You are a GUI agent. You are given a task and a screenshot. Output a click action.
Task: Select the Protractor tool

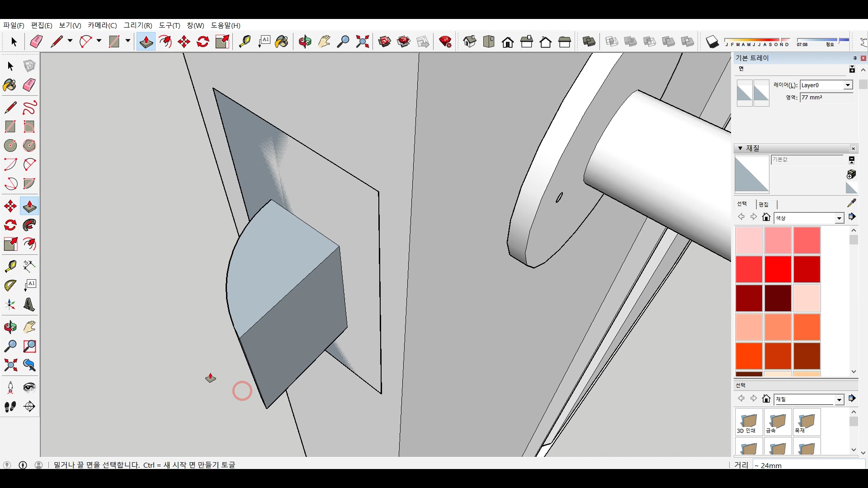coord(10,286)
